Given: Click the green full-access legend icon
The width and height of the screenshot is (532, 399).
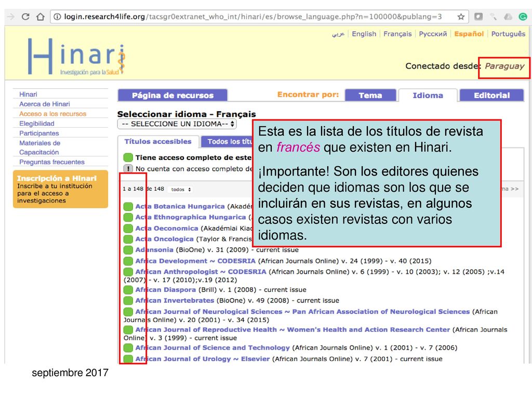Looking at the screenshot, I should point(128,157).
